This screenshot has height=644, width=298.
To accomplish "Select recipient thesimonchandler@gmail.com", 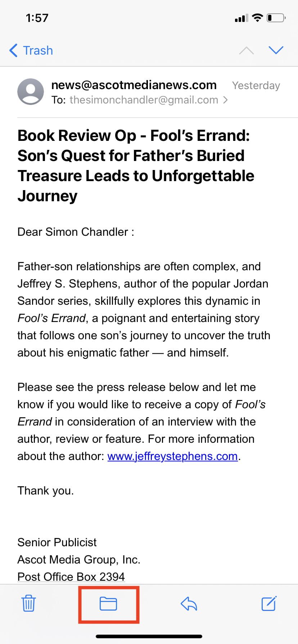I will tap(144, 100).
